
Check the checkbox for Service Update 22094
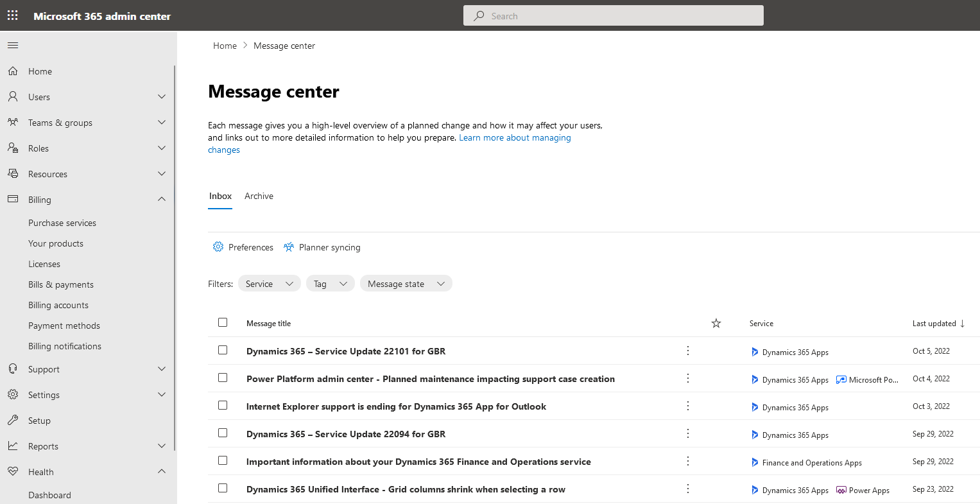tap(223, 433)
